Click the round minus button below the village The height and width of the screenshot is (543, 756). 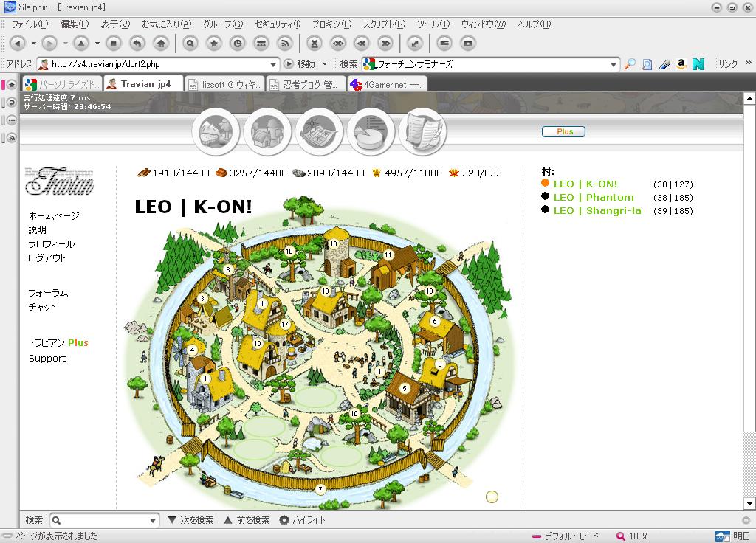tap(492, 497)
